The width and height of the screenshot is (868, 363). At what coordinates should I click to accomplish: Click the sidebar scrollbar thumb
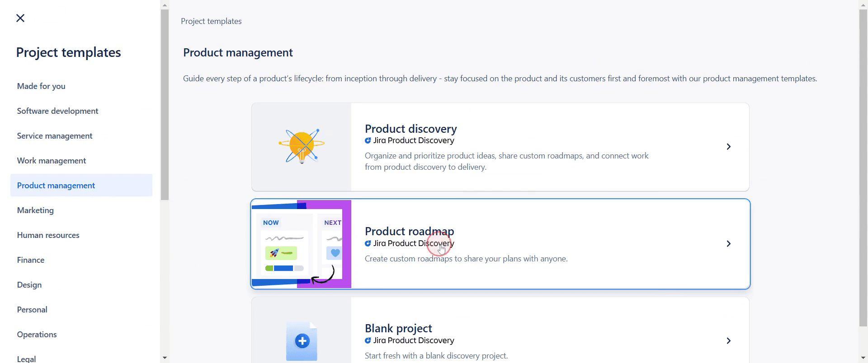click(165, 105)
